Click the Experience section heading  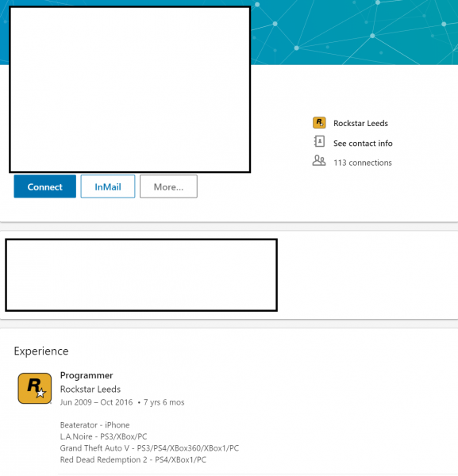pos(41,351)
